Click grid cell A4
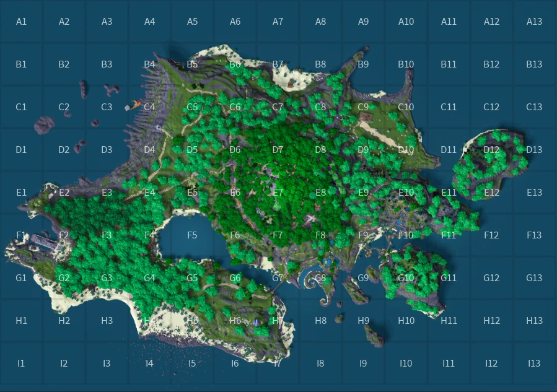557x392 pixels. 149,21
